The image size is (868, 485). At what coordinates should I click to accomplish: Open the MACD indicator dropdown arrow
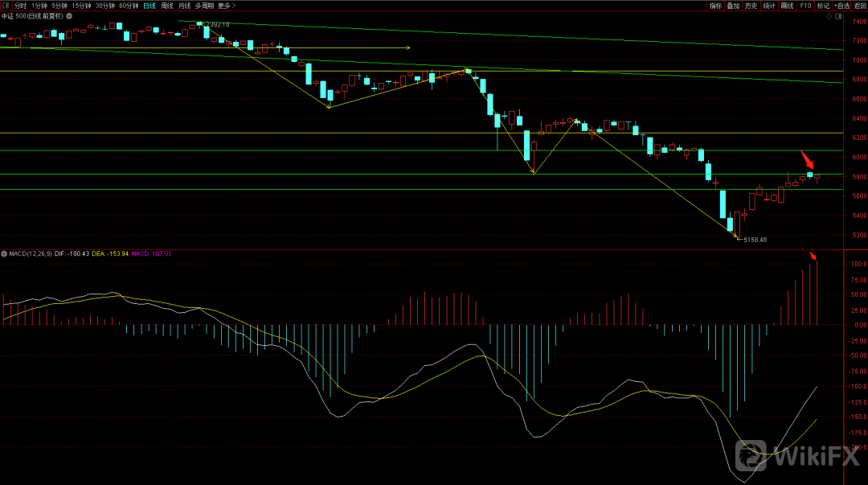pyautogui.click(x=3, y=254)
